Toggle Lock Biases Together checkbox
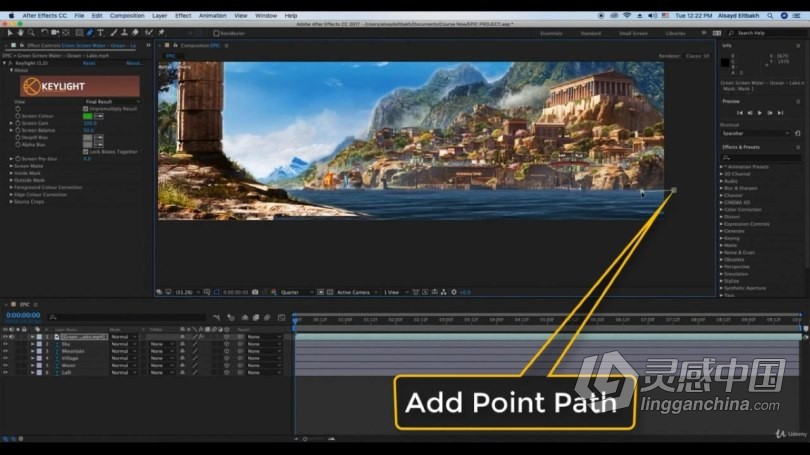Viewport: 810px width, 455px height. pos(86,152)
